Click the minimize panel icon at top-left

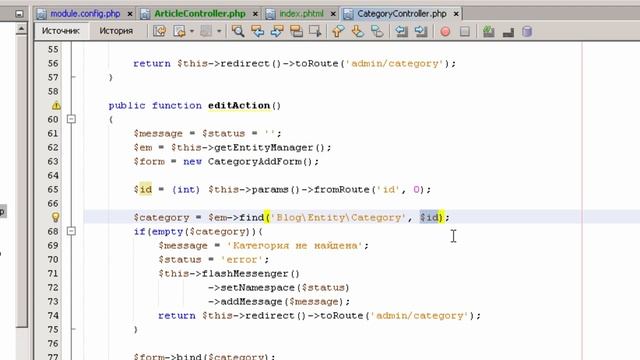tap(19, 14)
